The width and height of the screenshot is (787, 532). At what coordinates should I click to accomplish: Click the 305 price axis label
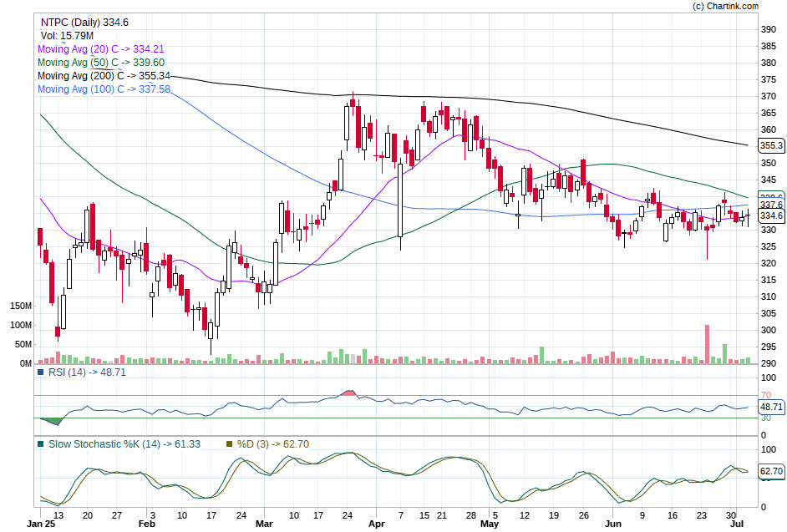tap(769, 314)
